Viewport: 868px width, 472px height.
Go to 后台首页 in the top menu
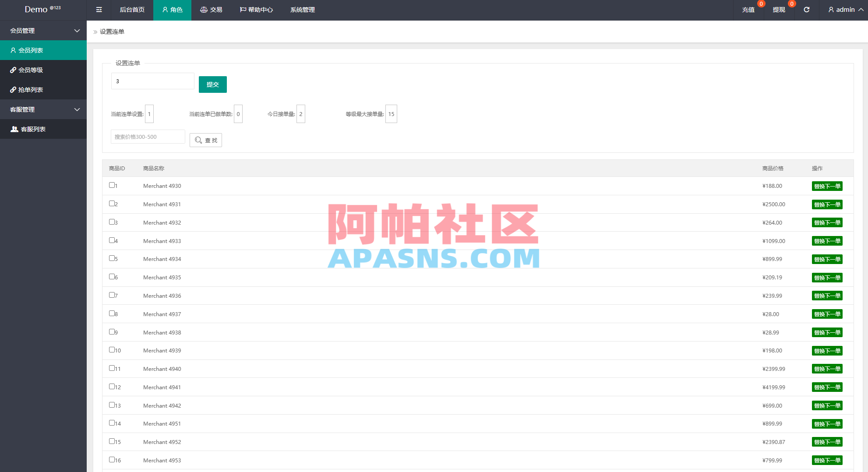click(132, 10)
